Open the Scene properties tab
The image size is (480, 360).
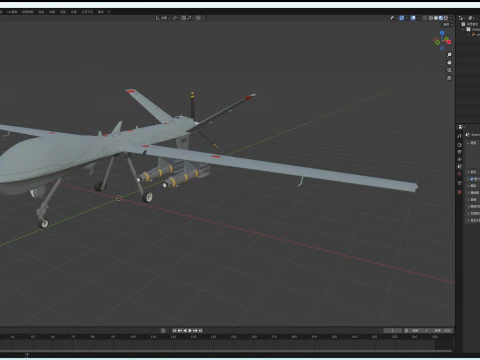(459, 166)
